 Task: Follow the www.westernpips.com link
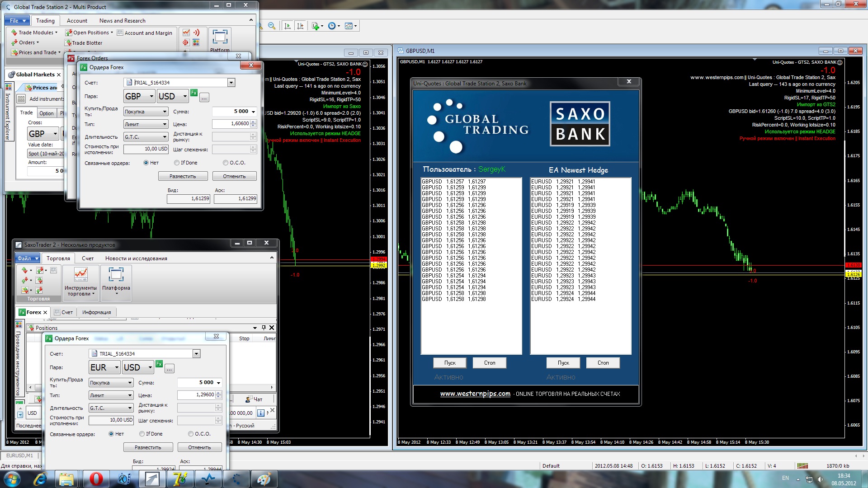(x=475, y=394)
